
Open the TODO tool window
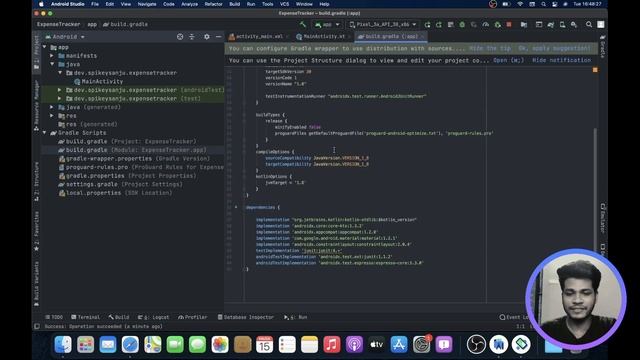click(x=54, y=317)
